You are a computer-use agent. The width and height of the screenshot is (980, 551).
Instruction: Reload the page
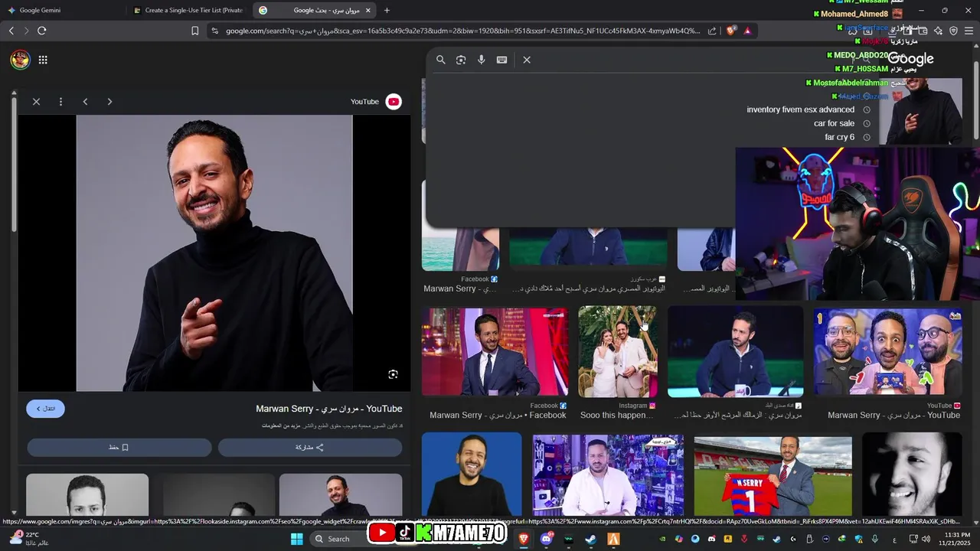(41, 31)
